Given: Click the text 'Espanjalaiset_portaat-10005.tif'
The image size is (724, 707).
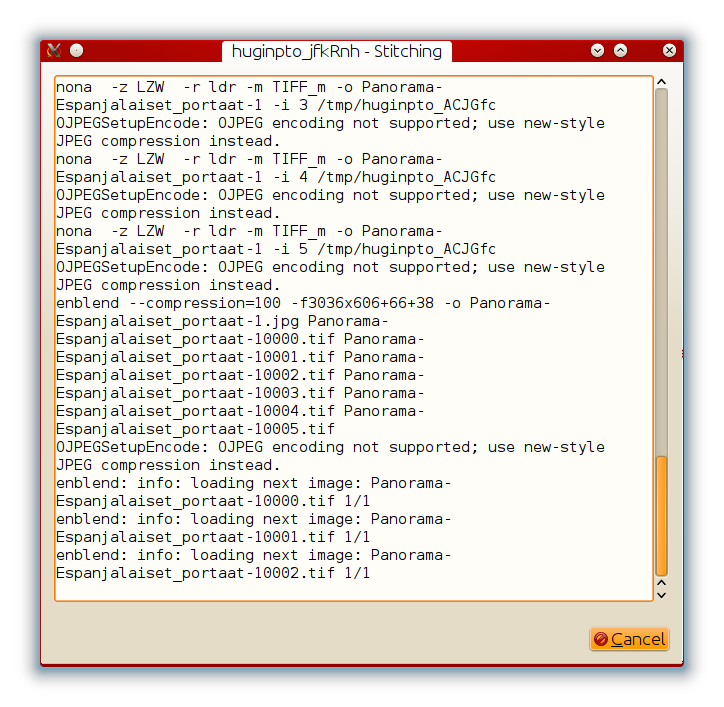Looking at the screenshot, I should point(195,429).
